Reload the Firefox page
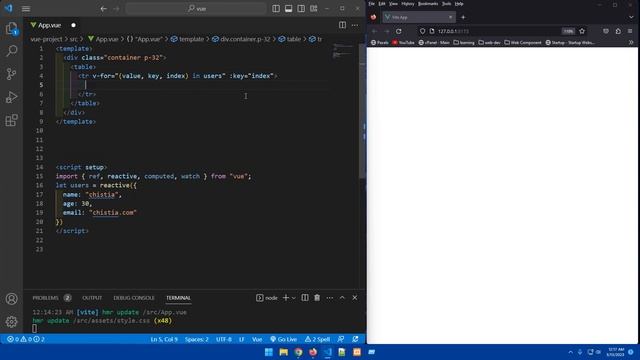Image resolution: width=640 pixels, height=360 pixels. (398, 31)
